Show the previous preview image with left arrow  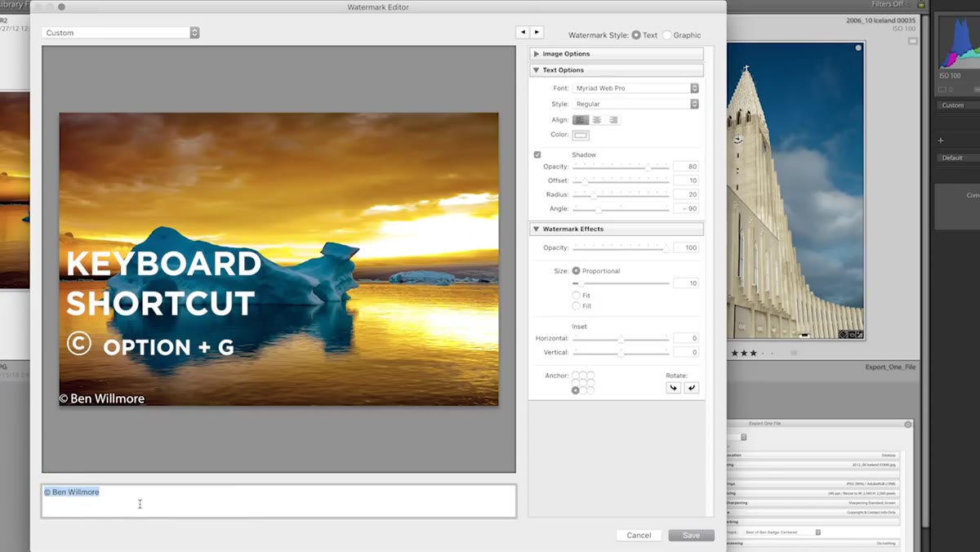pos(523,33)
